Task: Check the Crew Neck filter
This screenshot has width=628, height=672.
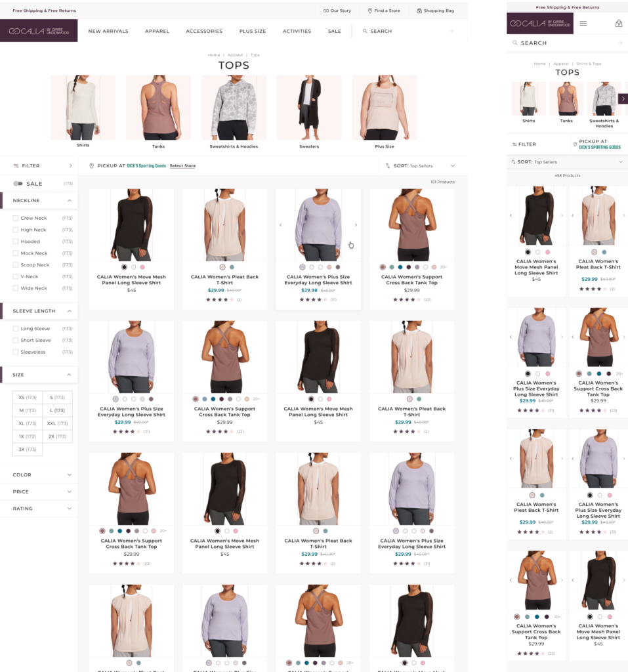Action: click(16, 218)
